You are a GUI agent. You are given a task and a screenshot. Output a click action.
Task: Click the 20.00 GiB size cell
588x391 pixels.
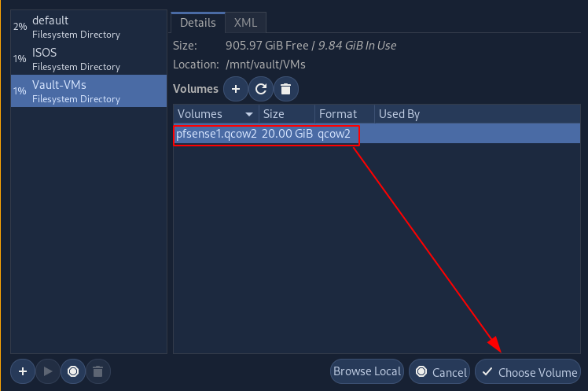[287, 134]
